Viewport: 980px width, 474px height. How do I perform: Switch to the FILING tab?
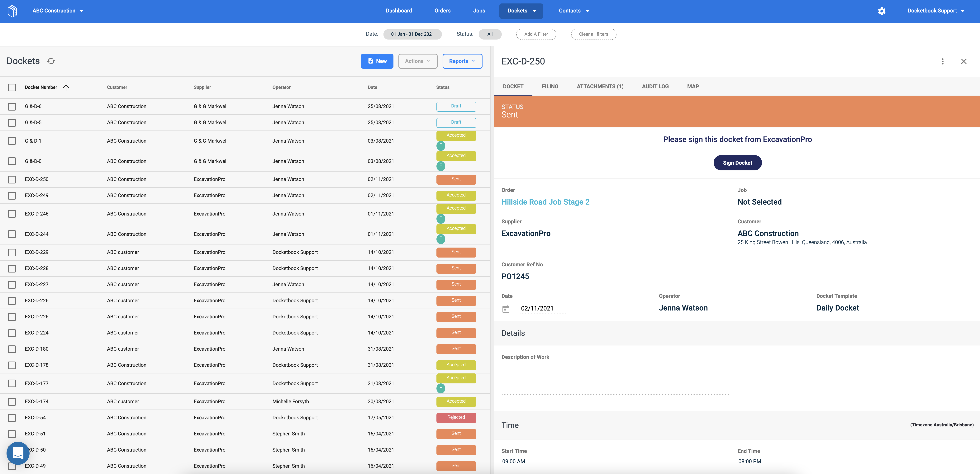tap(550, 86)
